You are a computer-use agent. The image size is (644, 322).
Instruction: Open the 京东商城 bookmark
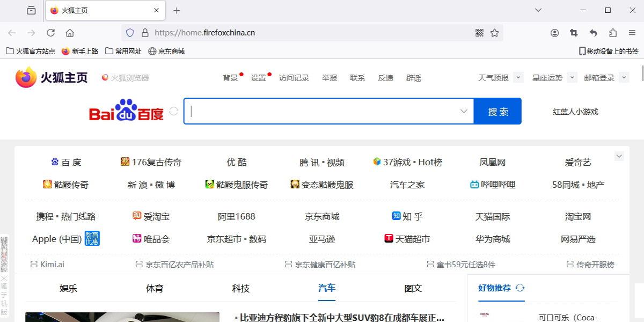(166, 52)
